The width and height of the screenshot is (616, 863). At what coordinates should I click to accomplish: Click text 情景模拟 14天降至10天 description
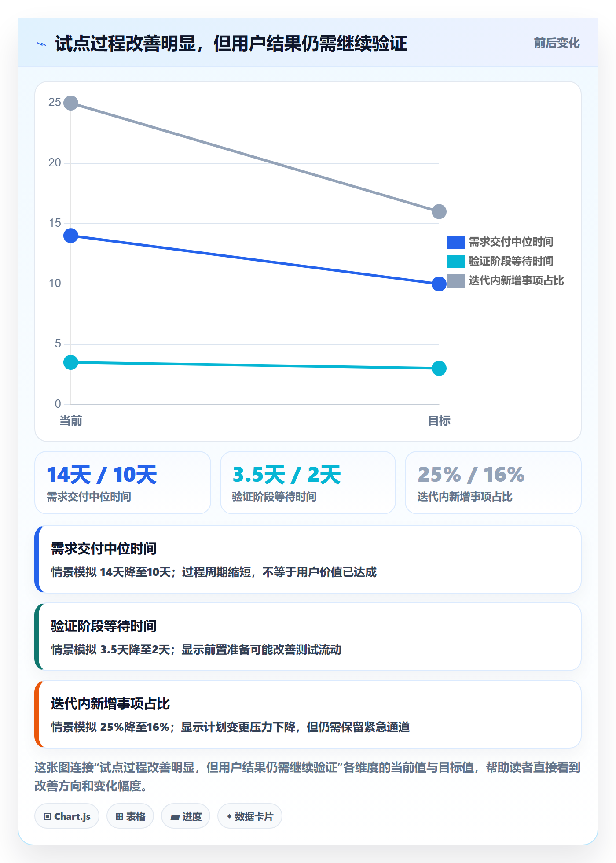click(x=214, y=572)
